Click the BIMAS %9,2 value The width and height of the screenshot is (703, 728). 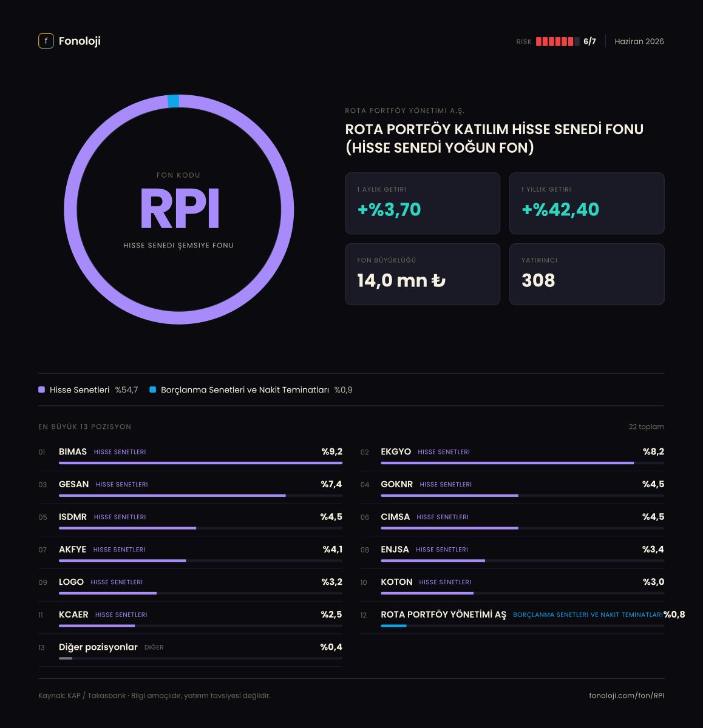332,451
